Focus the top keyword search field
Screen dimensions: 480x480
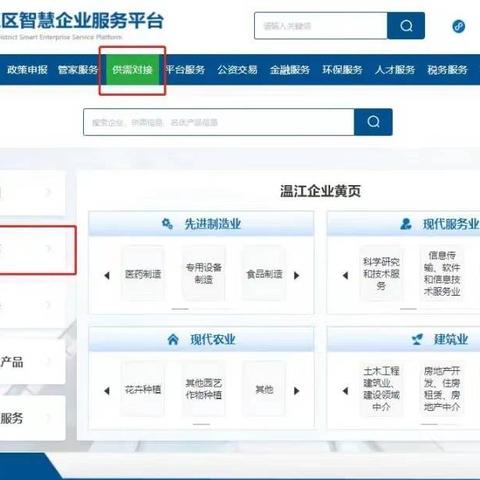point(321,26)
